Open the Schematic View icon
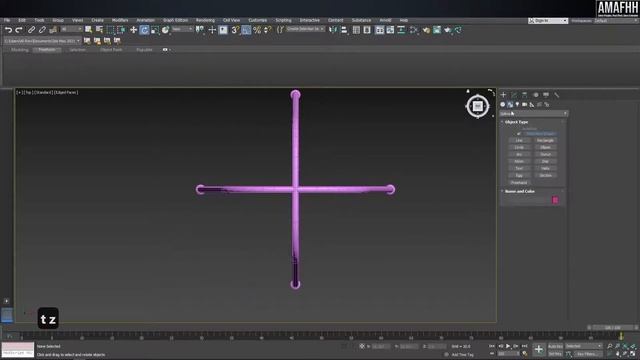 point(401,30)
